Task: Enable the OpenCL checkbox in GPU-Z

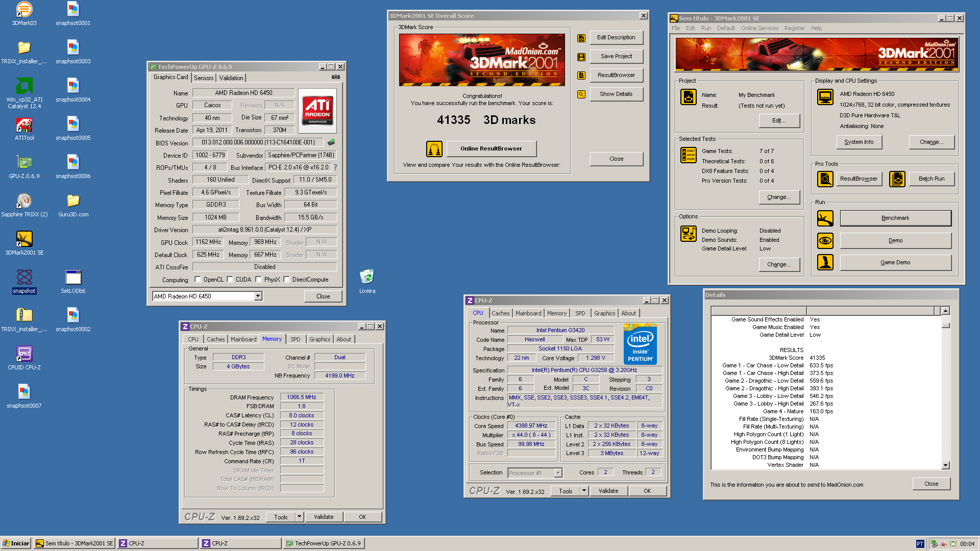Action: 198,280
